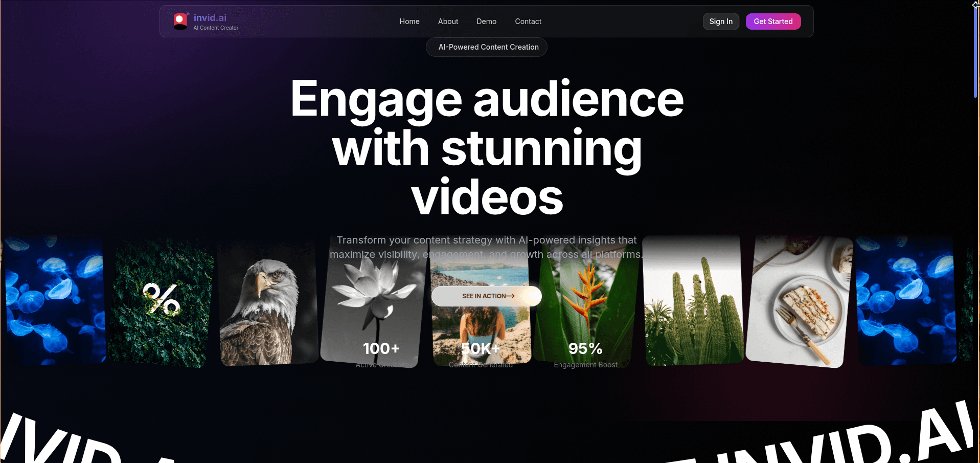Viewport: 980px width, 463px height.
Task: Click the AI Content Creator tagline
Action: pos(216,28)
